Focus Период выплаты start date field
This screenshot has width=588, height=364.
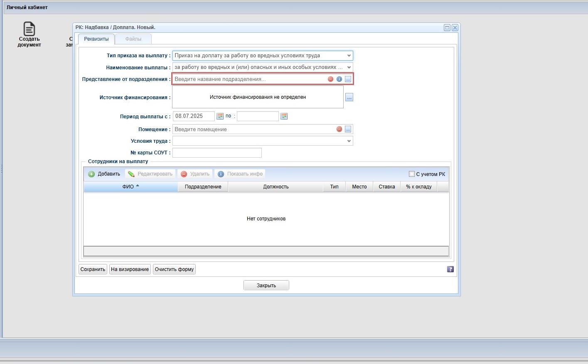pyautogui.click(x=194, y=116)
